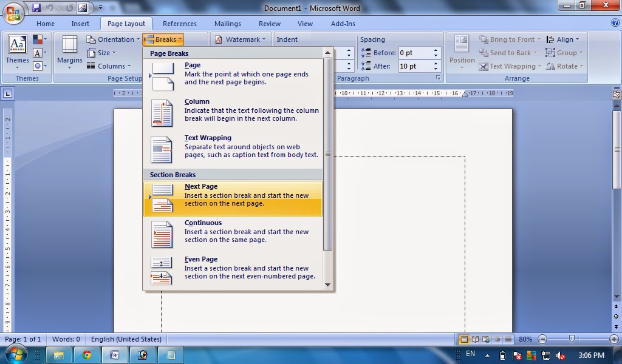Switch to Full Screen Reading view

point(475,339)
